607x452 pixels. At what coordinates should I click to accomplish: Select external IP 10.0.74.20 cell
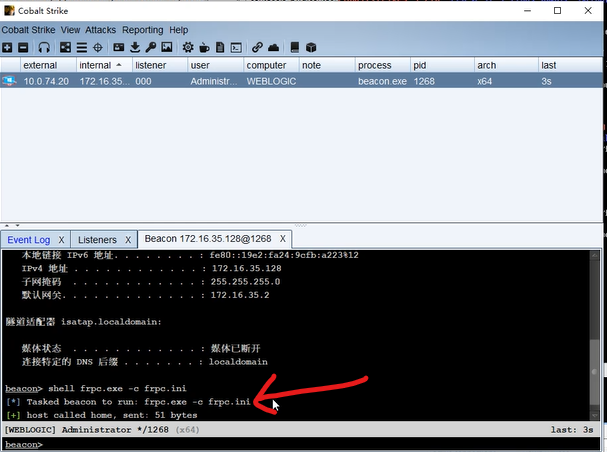click(x=46, y=81)
